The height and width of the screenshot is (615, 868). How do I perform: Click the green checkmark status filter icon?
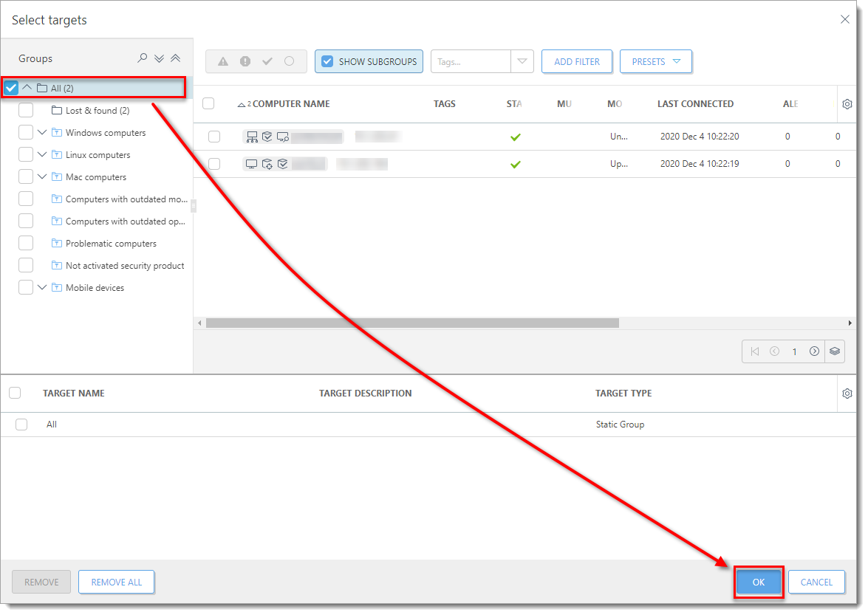[x=267, y=61]
